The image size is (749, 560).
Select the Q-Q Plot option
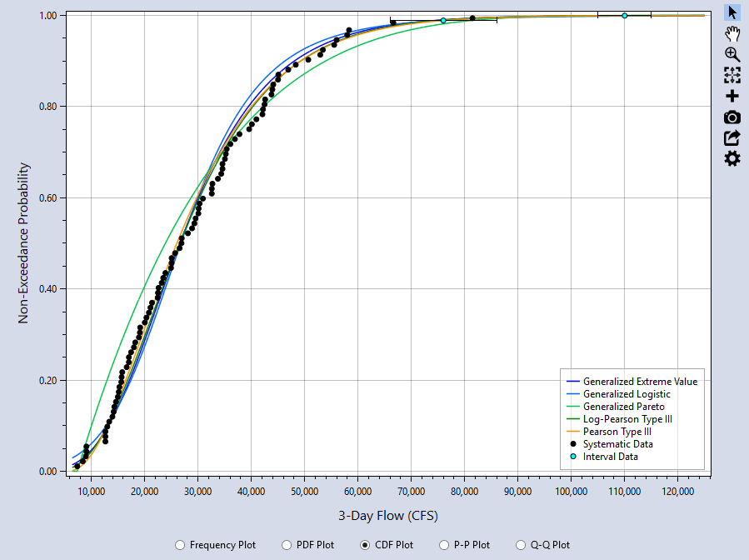coord(519,545)
